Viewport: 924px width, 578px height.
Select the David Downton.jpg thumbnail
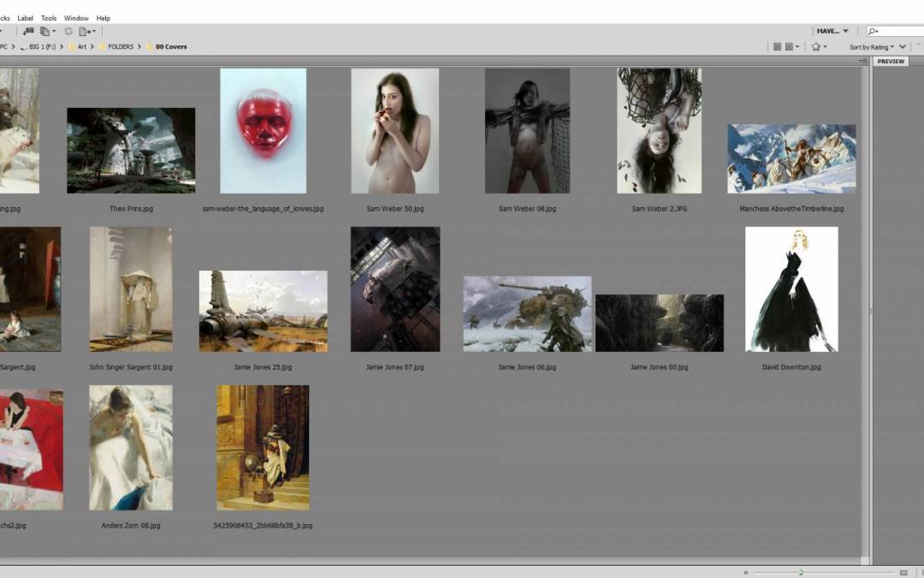pos(791,289)
